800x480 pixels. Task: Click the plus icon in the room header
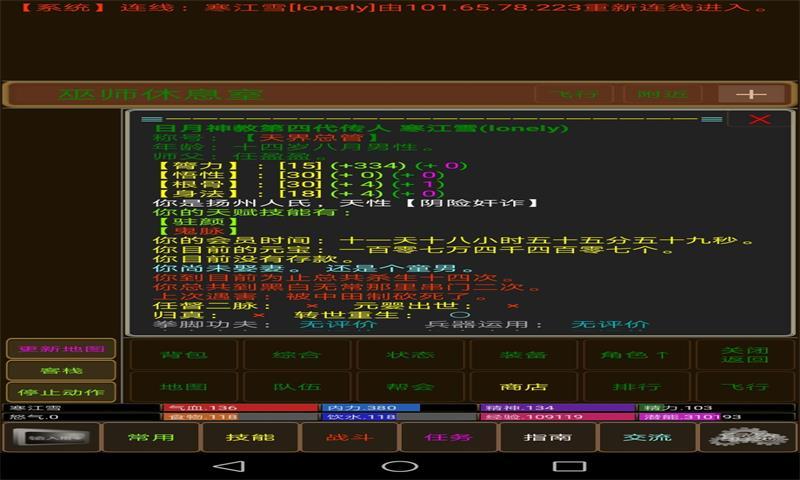click(751, 94)
